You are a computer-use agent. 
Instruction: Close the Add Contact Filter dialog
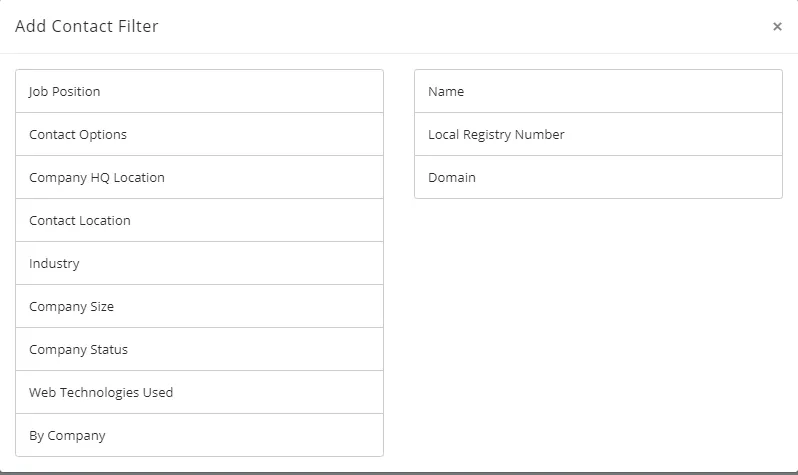(777, 27)
